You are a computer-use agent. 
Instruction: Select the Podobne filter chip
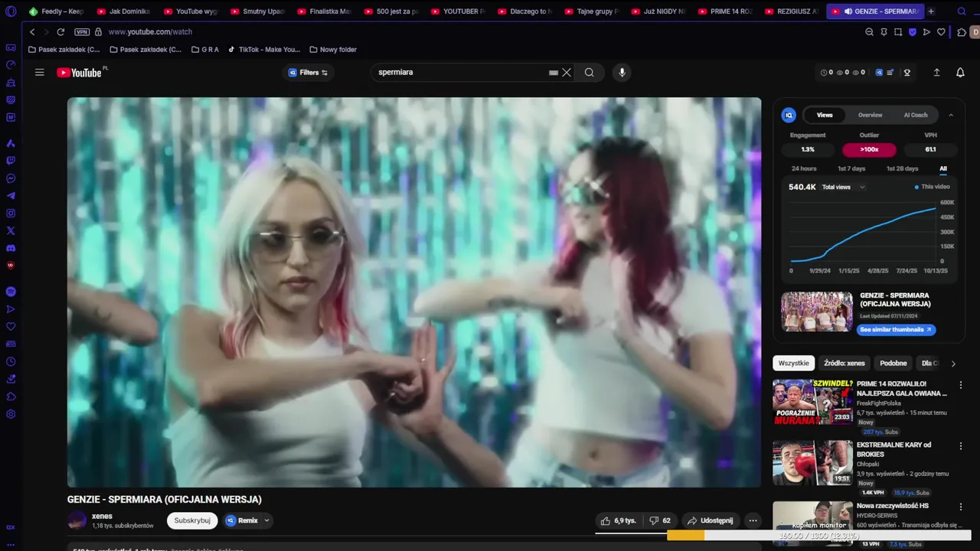coord(893,364)
